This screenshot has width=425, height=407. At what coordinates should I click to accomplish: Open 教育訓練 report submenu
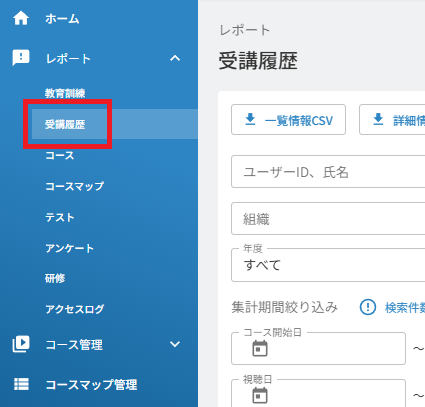tap(65, 93)
